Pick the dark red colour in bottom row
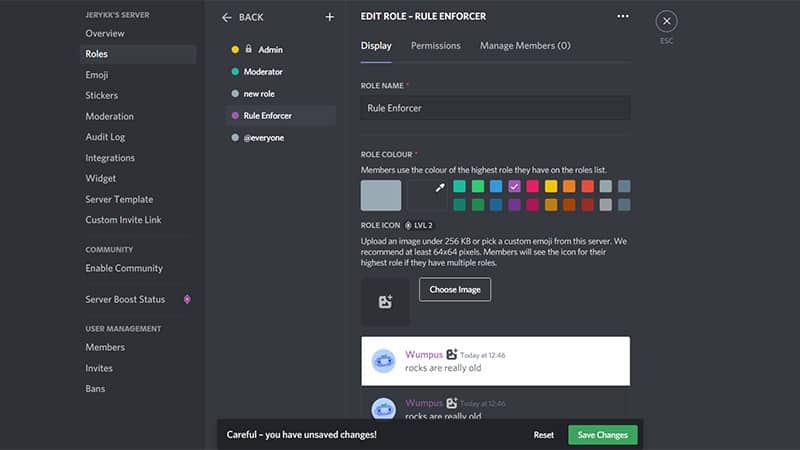Screen dimensions: 800x450 (588, 205)
